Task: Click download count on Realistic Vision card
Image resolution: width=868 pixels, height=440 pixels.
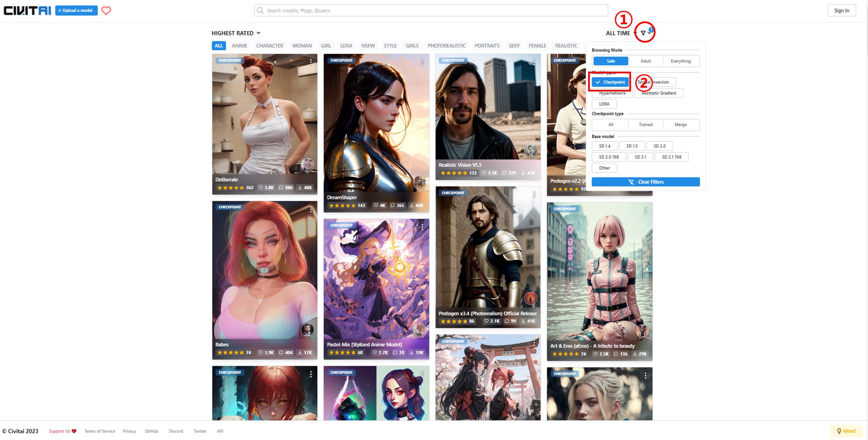Action: pos(528,173)
